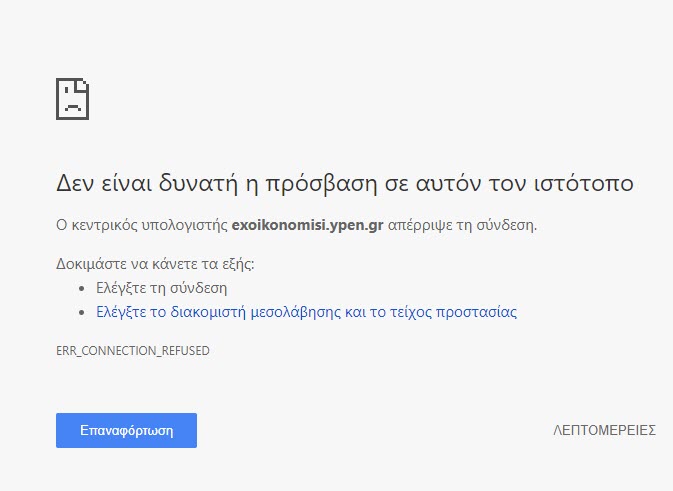Viewport: 673px width, 491px height.
Task: Open ΛΕΠΤΟΜΕΡΕΙΕΣ to show error details
Action: tap(604, 430)
